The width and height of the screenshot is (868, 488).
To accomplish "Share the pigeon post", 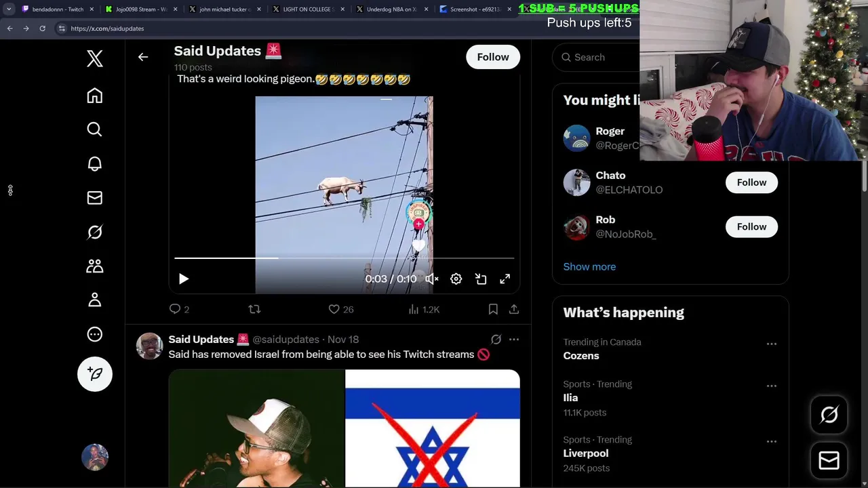I will [514, 309].
